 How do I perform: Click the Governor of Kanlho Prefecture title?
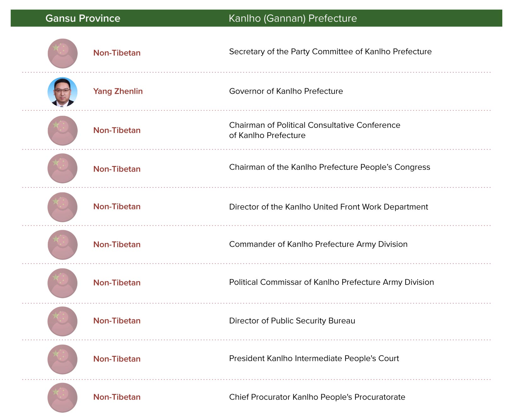click(286, 91)
